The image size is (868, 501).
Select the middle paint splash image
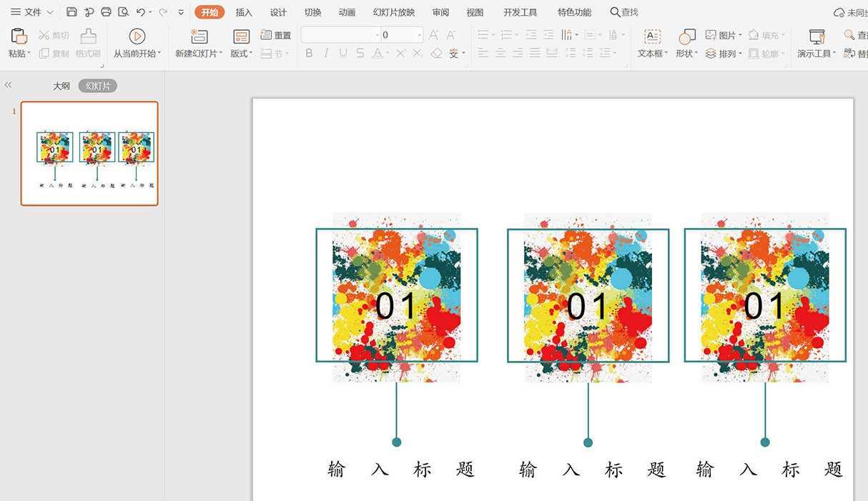[x=588, y=297]
